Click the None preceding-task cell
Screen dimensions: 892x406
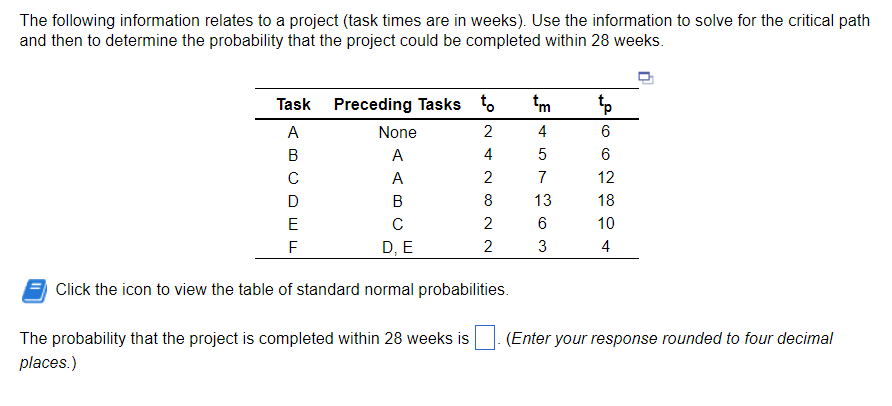pyautogui.click(x=398, y=132)
